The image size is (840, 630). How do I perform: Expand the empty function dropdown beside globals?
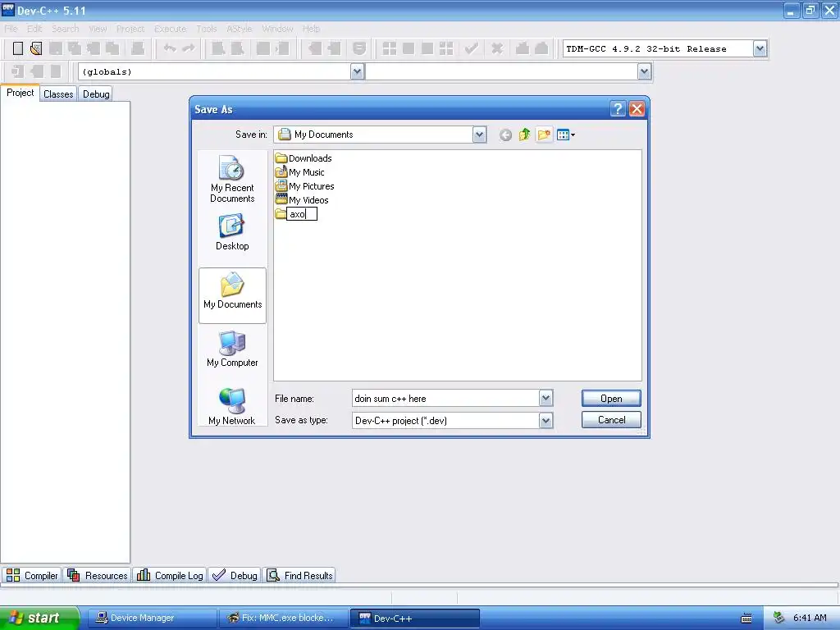pyautogui.click(x=645, y=72)
